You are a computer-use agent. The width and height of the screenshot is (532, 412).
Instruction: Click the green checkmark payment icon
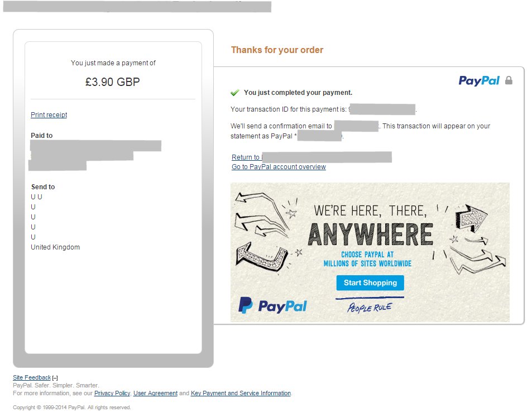coord(235,92)
